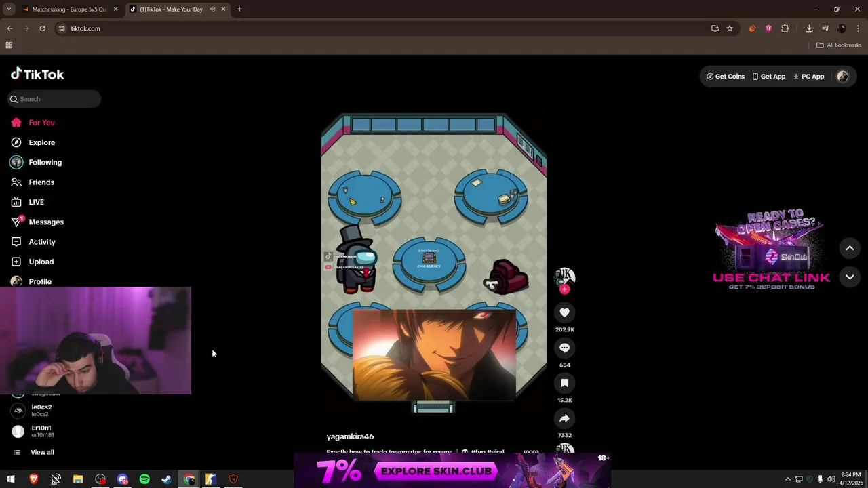Viewport: 868px width, 488px height.
Task: Open the browser downloads
Action: (809, 28)
